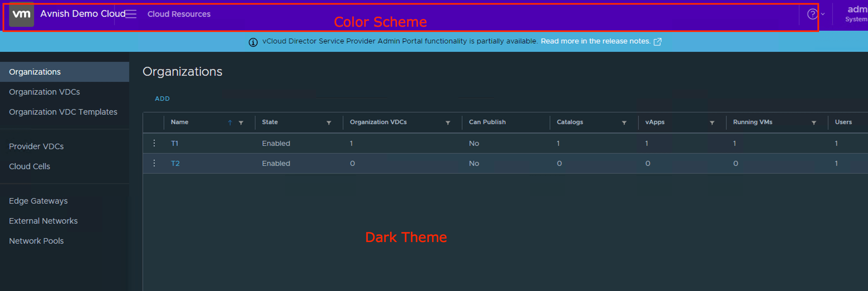Filter the Organization VDCs column

click(x=447, y=123)
